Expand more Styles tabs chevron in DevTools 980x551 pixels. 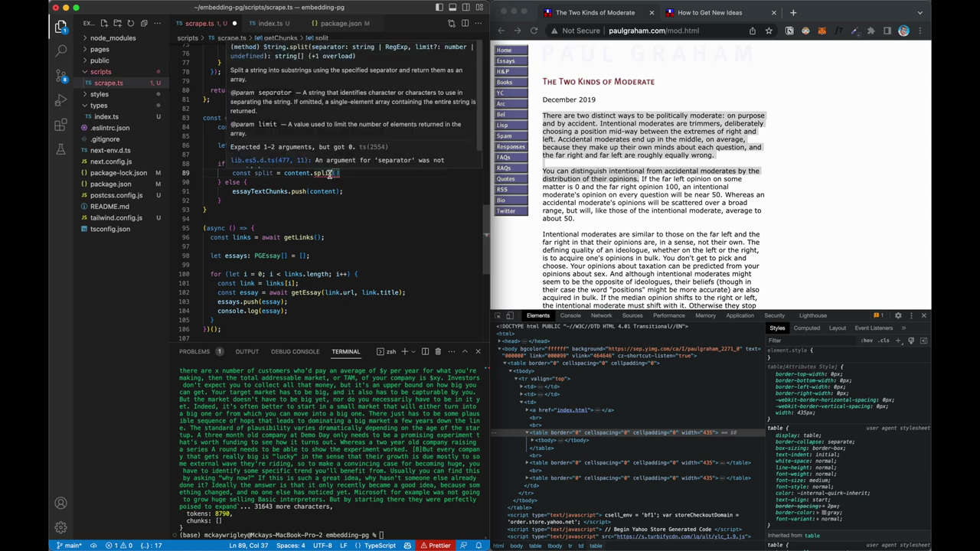pos(903,328)
